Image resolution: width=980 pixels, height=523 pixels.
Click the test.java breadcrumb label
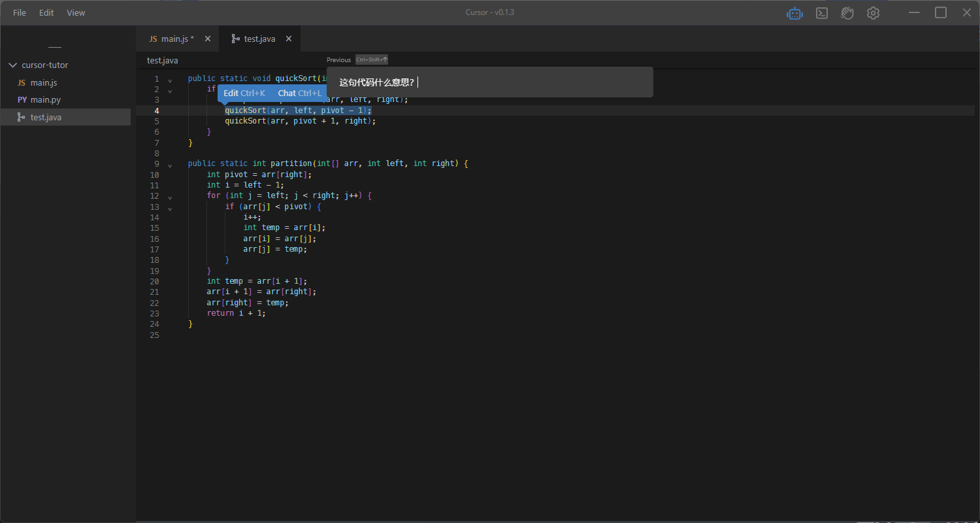tap(162, 60)
